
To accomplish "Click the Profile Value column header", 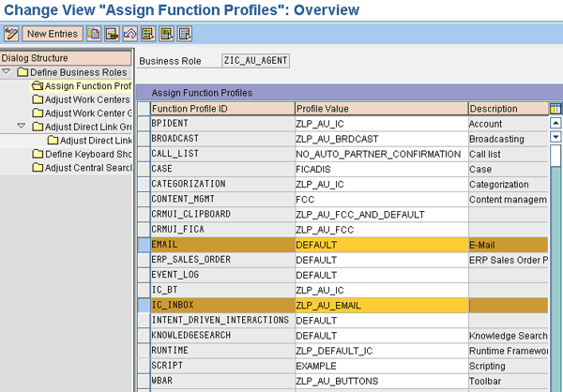I will pyautogui.click(x=380, y=109).
